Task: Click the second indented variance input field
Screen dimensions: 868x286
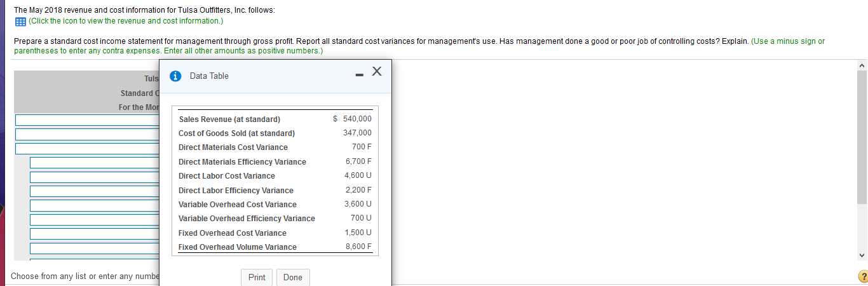Action: (95, 177)
